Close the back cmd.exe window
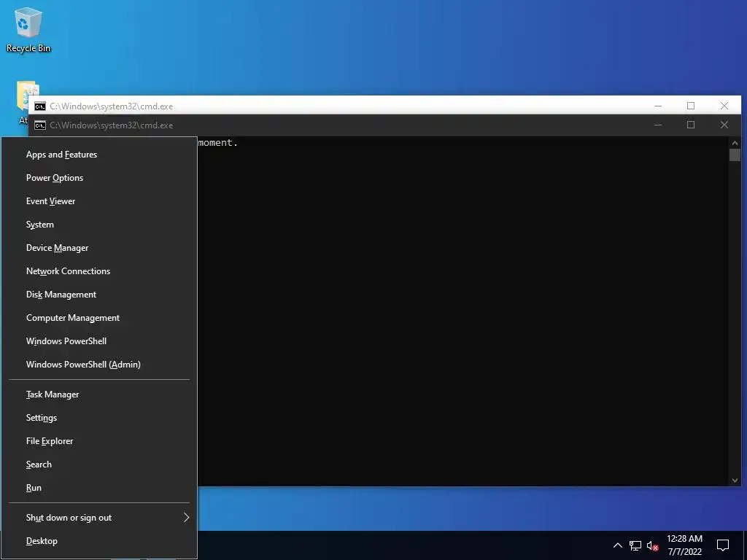747x560 pixels. tap(724, 106)
